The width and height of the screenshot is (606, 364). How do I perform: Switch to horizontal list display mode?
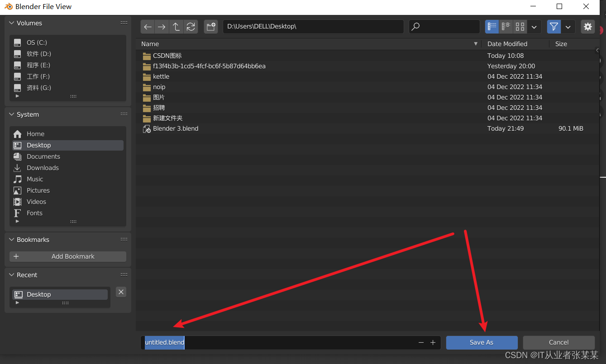point(506,27)
